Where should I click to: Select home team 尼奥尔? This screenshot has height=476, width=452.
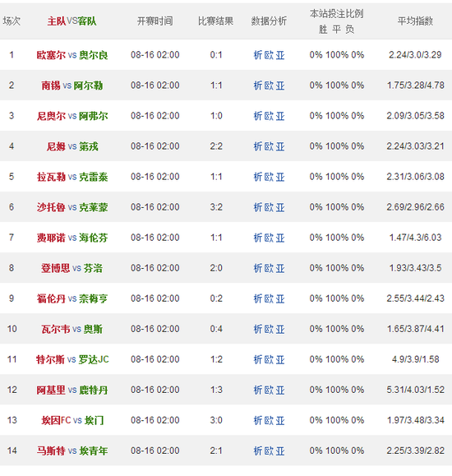(51, 116)
